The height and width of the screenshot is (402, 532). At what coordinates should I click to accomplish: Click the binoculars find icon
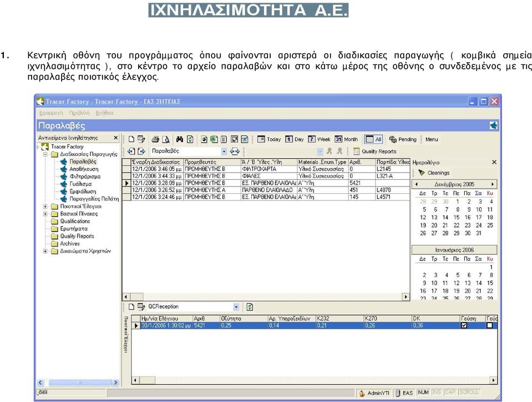(x=180, y=139)
